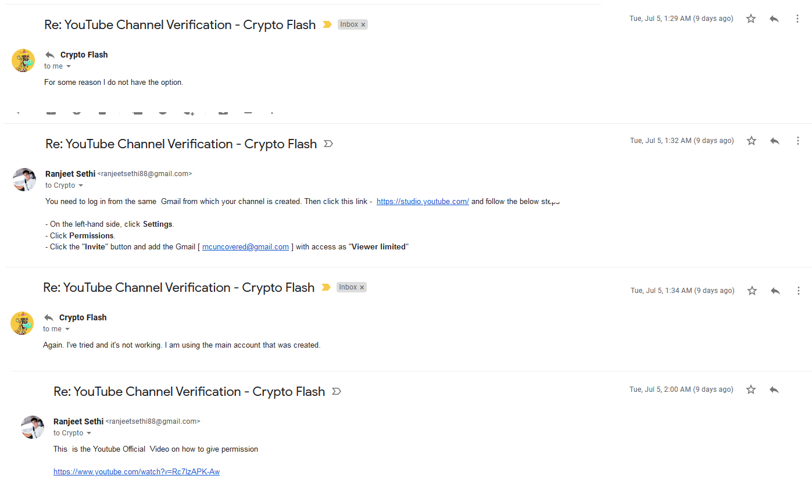
Task: Click Ranjeet Sethi's profile picture in last email
Action: [33, 427]
